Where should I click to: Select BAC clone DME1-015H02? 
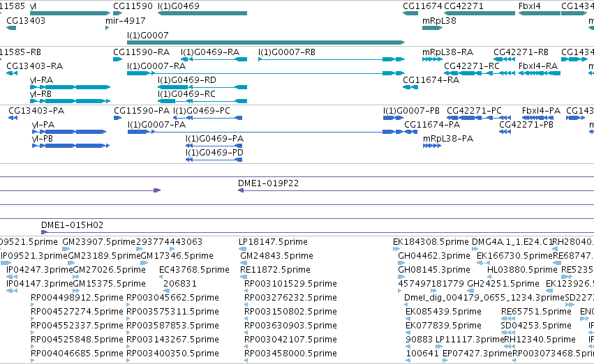[72, 225]
